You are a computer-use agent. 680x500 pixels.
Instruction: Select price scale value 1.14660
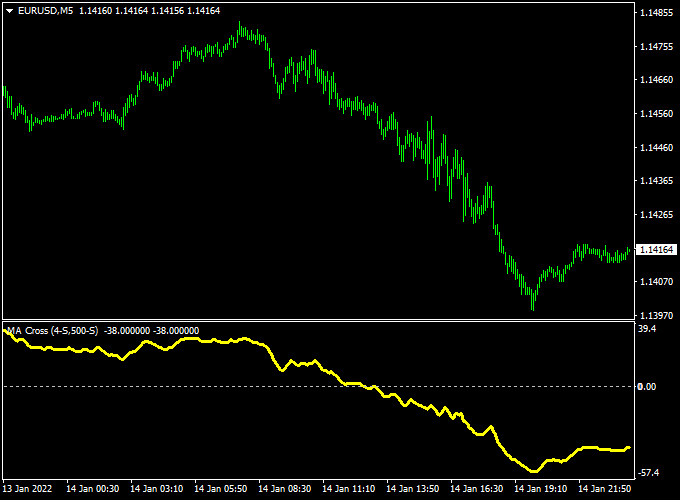[657, 80]
